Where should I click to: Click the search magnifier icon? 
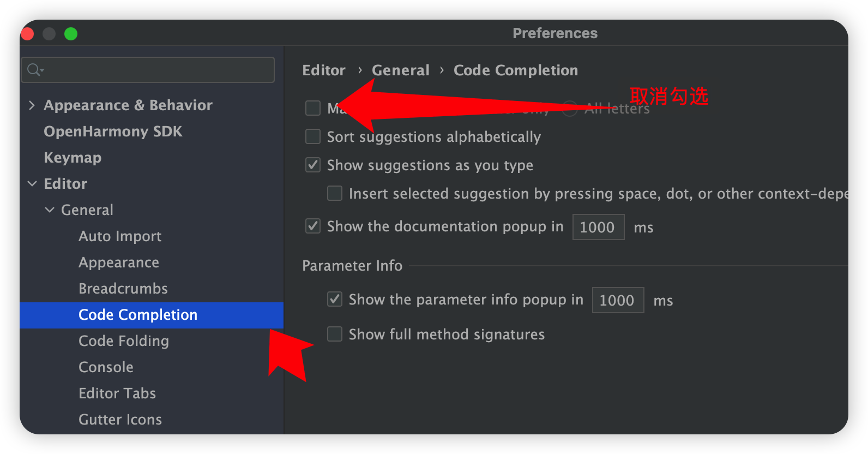point(35,70)
